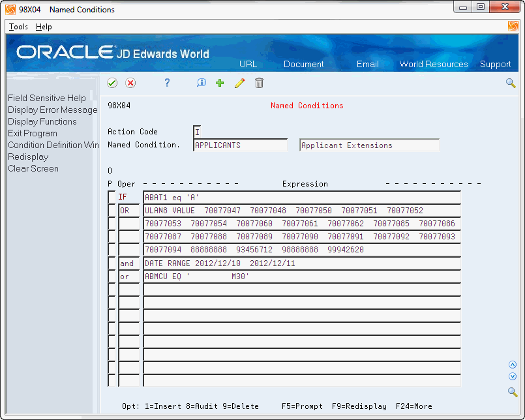Image resolution: width=525 pixels, height=420 pixels.
Task: Click the green plus add icon
Action: point(220,83)
